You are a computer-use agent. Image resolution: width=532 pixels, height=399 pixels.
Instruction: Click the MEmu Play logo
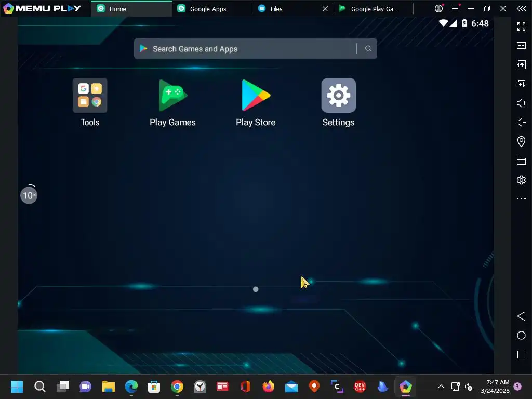pos(42,8)
